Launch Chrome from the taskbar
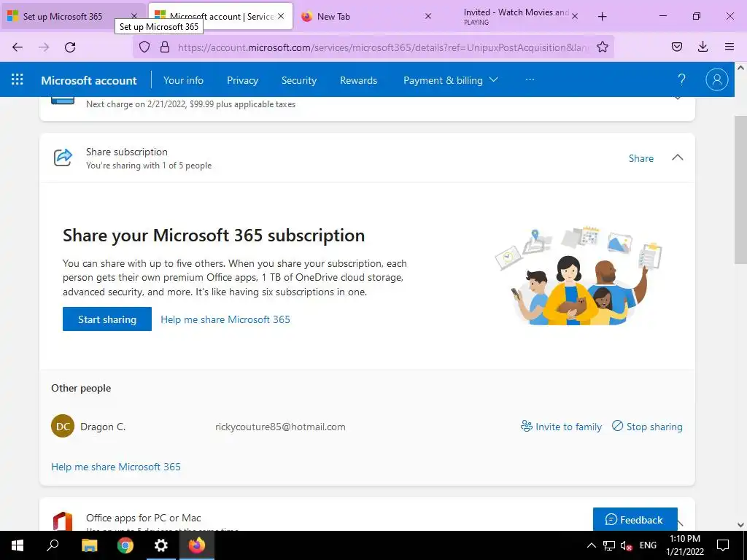Screen dimensions: 747x560 pyautogui.click(x=125, y=545)
